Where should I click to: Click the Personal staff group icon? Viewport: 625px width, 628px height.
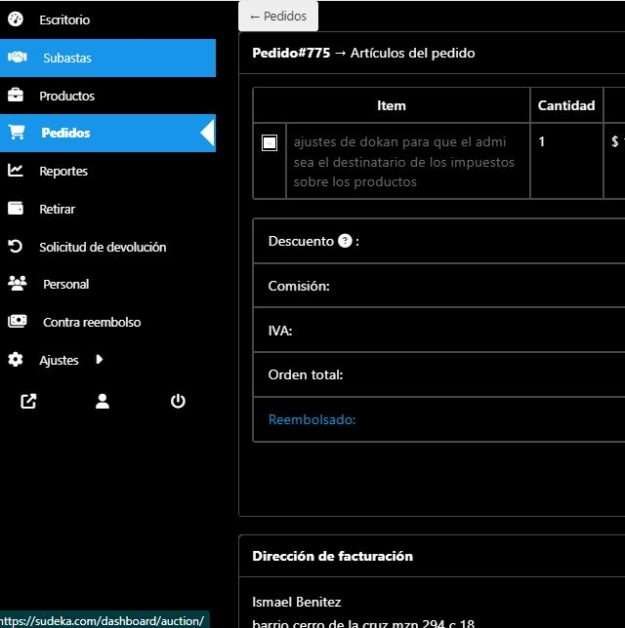pos(17,284)
